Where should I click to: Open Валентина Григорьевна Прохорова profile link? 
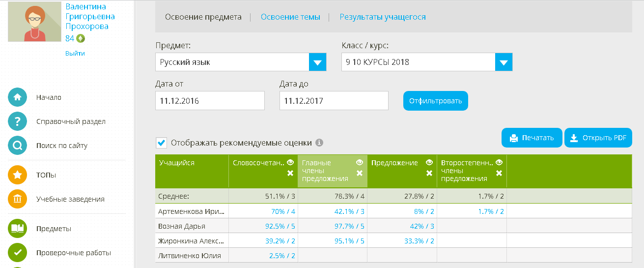[90, 17]
